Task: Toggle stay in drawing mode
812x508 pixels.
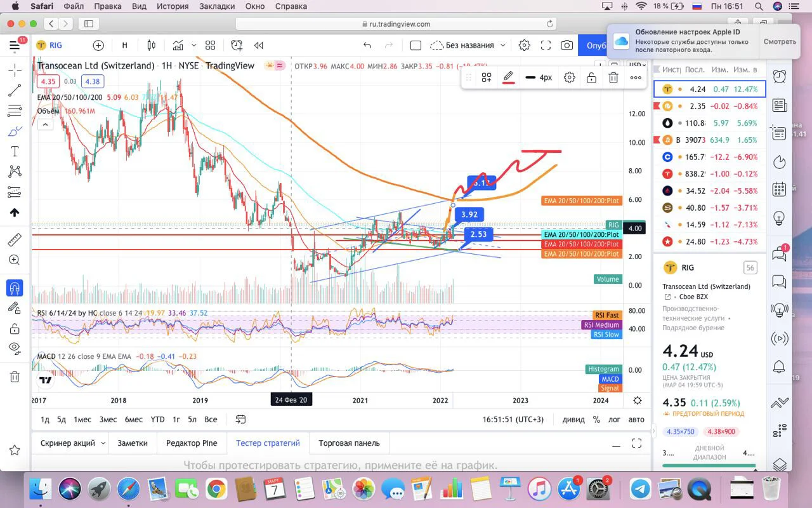Action: [15, 308]
